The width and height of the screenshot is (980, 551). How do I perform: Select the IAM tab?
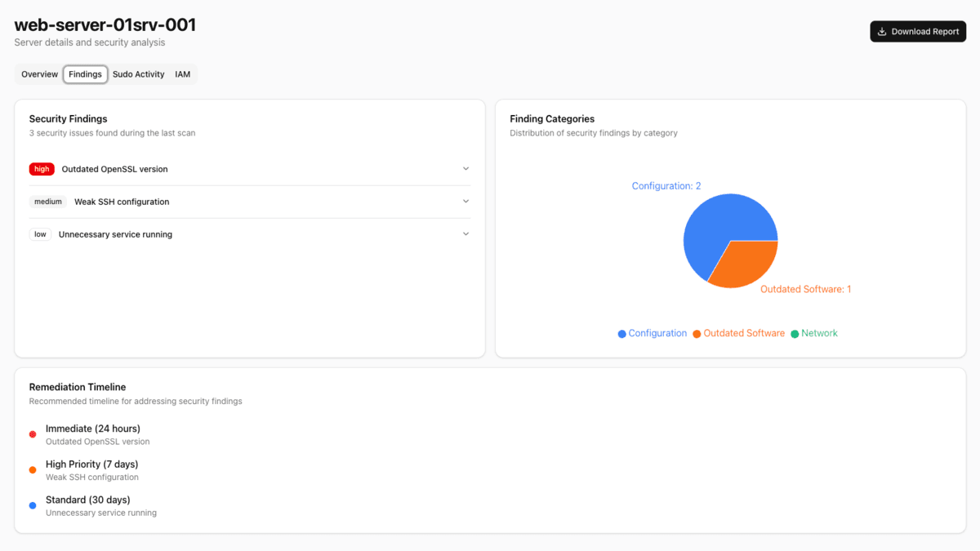click(x=182, y=73)
